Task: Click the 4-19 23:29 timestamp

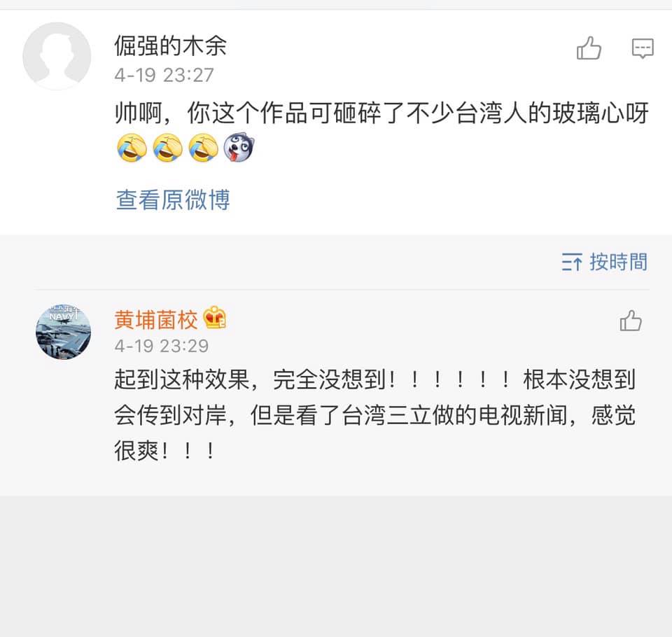Action: click(161, 346)
